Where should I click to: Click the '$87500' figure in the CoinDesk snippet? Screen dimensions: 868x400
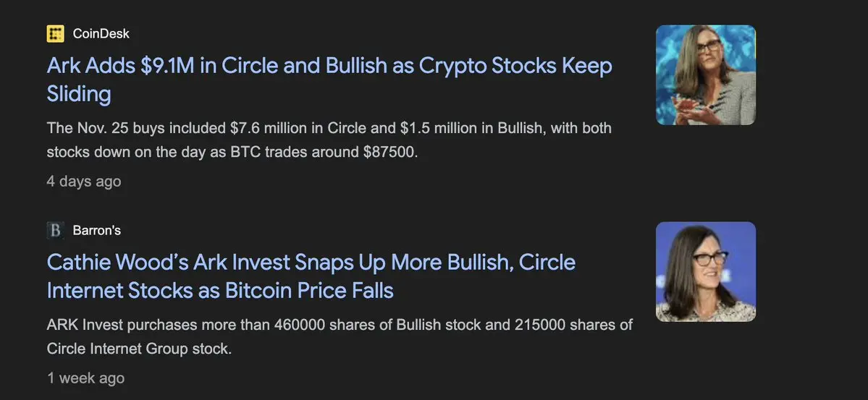pos(390,152)
